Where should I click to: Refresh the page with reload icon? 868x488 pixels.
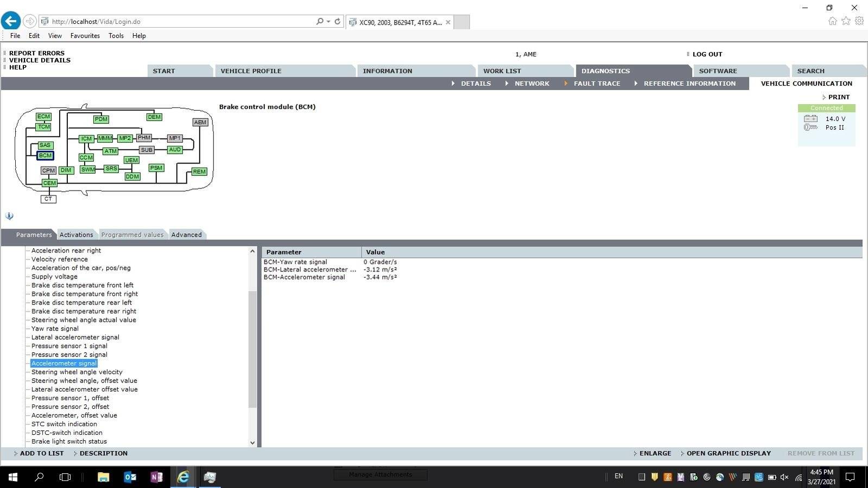tap(337, 22)
